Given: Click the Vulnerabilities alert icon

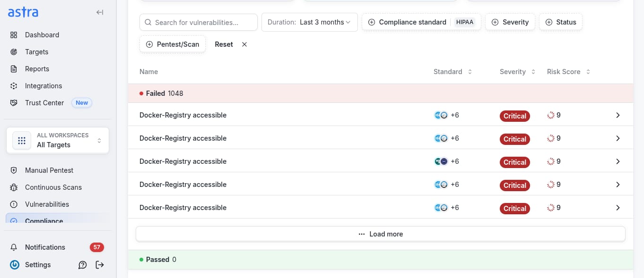Looking at the screenshot, I should click(14, 204).
